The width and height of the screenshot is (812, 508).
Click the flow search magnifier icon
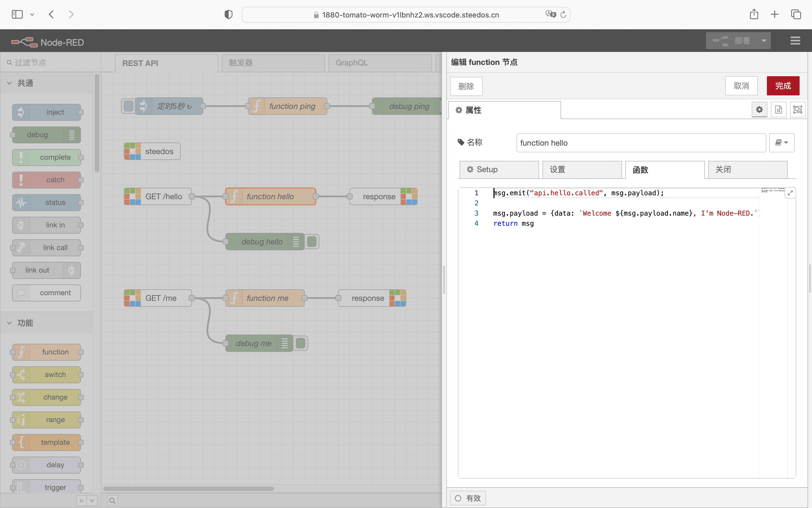click(112, 501)
